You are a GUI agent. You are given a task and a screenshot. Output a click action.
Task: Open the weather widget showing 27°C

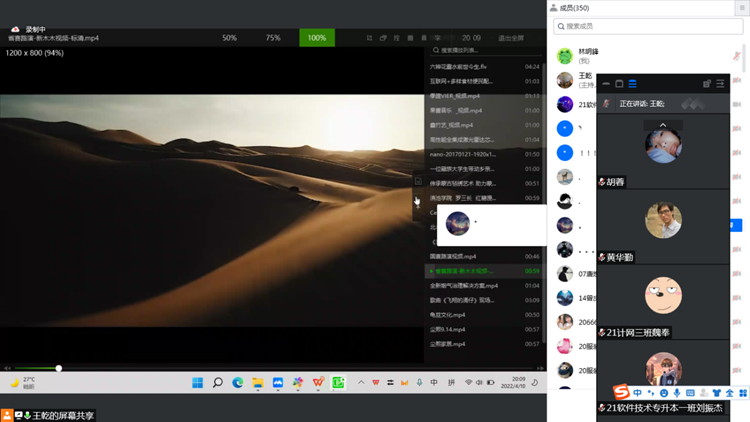23,382
